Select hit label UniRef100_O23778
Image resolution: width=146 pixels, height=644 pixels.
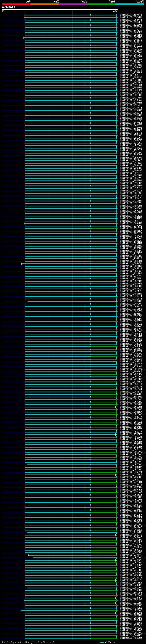[x=131, y=198]
